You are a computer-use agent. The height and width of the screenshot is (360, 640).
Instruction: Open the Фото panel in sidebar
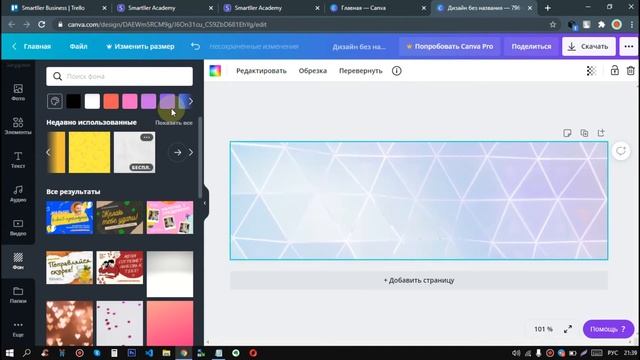(18, 92)
